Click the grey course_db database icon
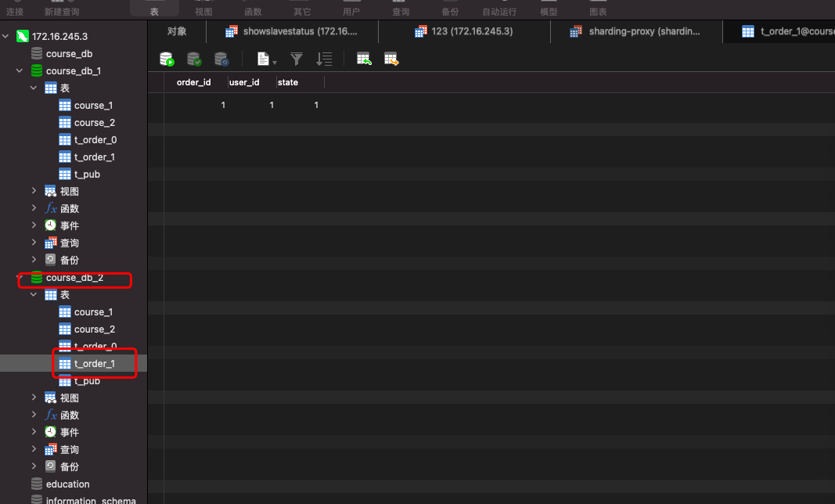The height and width of the screenshot is (504, 835). (37, 53)
